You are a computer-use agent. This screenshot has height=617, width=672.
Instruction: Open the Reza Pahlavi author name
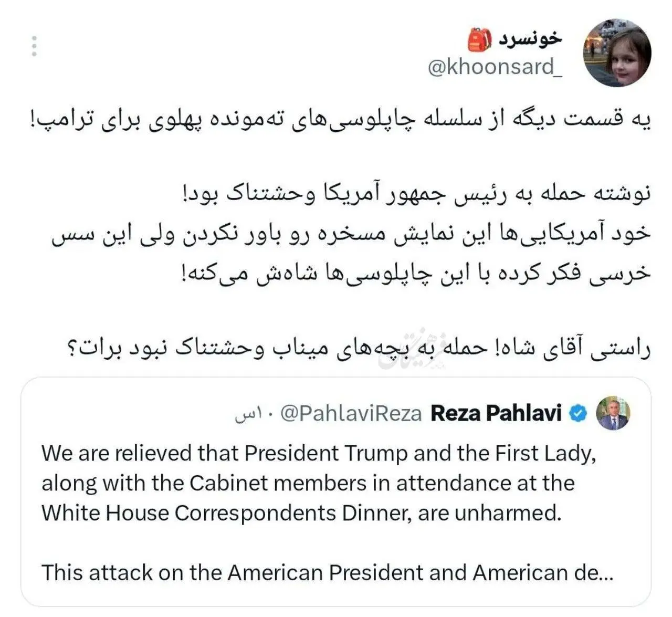click(x=496, y=413)
